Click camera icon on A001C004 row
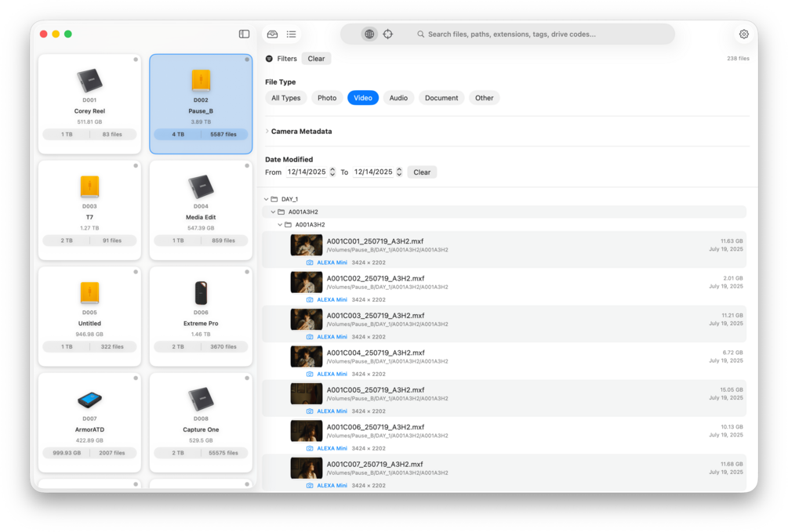Image resolution: width=788 pixels, height=532 pixels. click(310, 375)
